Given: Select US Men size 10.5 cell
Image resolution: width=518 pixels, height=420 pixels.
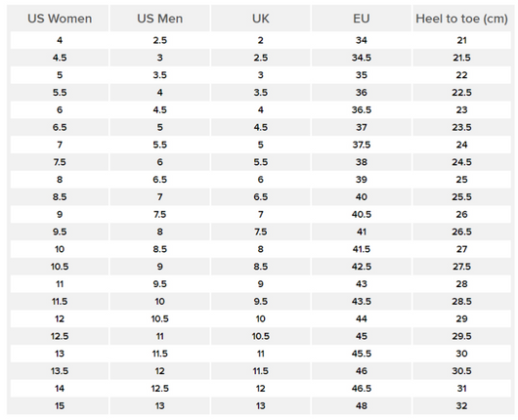Looking at the screenshot, I should tap(160, 319).
